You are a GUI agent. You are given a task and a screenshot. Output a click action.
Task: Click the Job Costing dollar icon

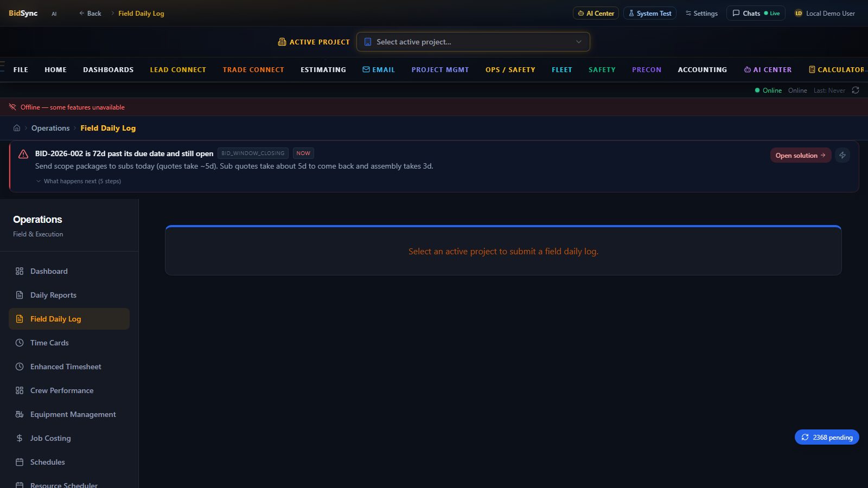click(x=20, y=438)
